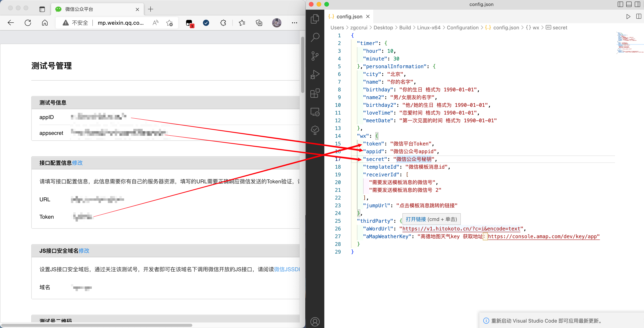Open the tab actions menu icon
Viewport: 644px width, 328px height.
point(42,9)
